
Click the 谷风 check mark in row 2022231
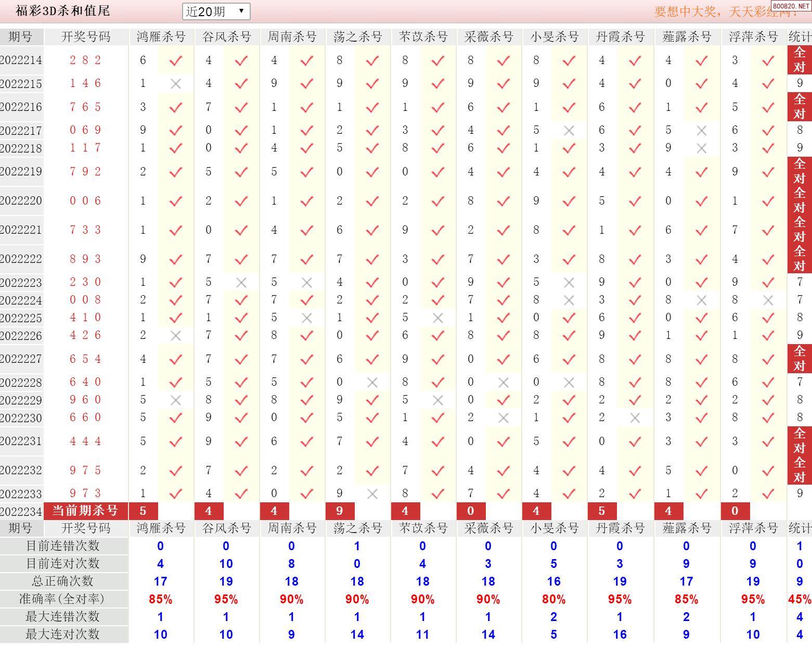coord(241,441)
